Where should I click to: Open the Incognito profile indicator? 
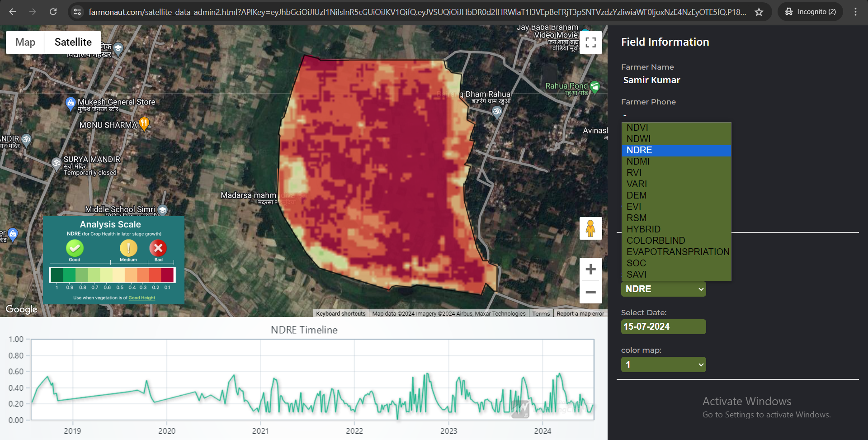point(810,12)
